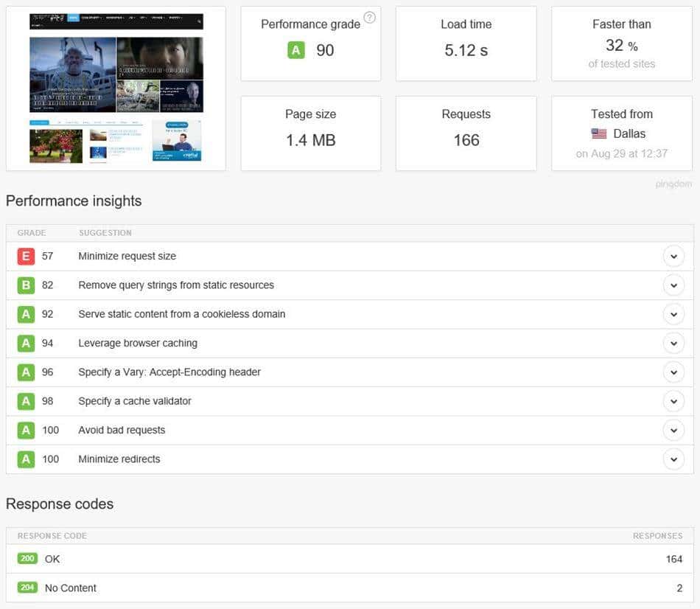Click the A badge beside Avoid bad requests
This screenshot has height=609, width=700.
pyautogui.click(x=26, y=430)
